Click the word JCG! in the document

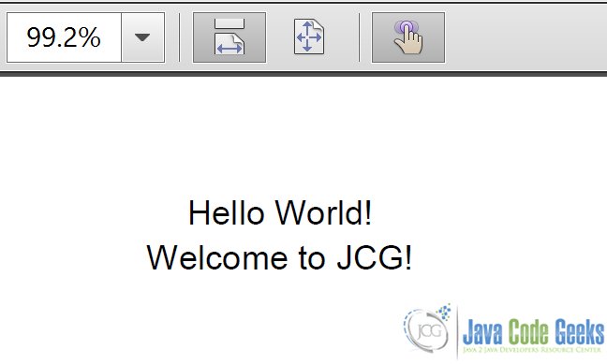click(x=375, y=257)
